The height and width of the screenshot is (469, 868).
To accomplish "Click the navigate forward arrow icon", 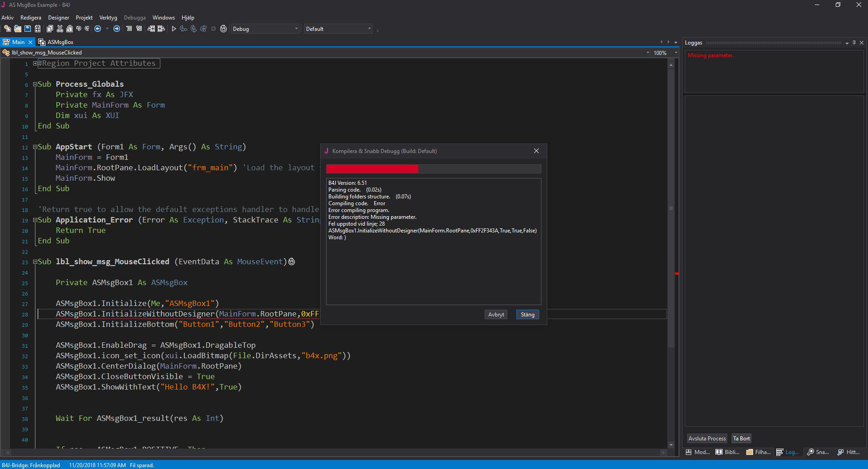I will point(117,29).
